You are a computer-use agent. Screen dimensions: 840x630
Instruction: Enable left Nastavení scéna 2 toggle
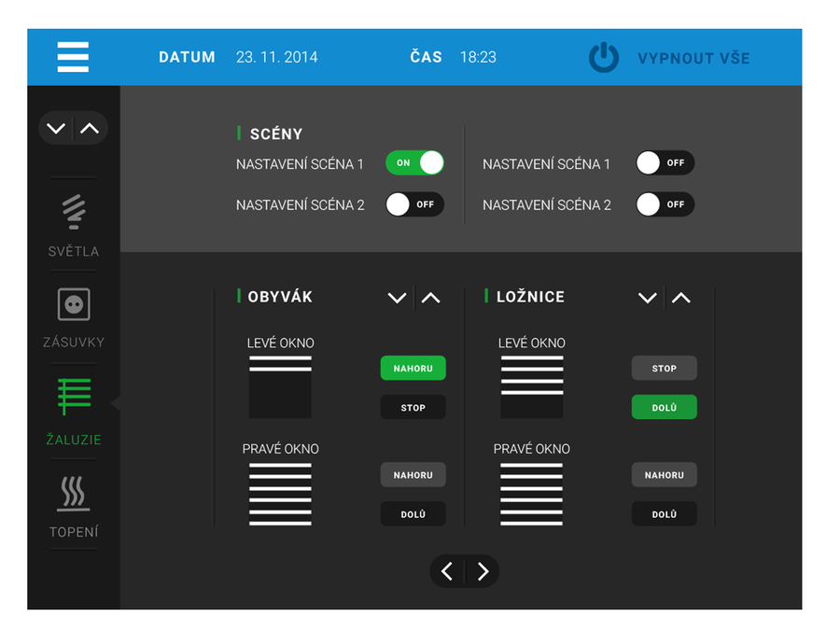[x=414, y=204]
